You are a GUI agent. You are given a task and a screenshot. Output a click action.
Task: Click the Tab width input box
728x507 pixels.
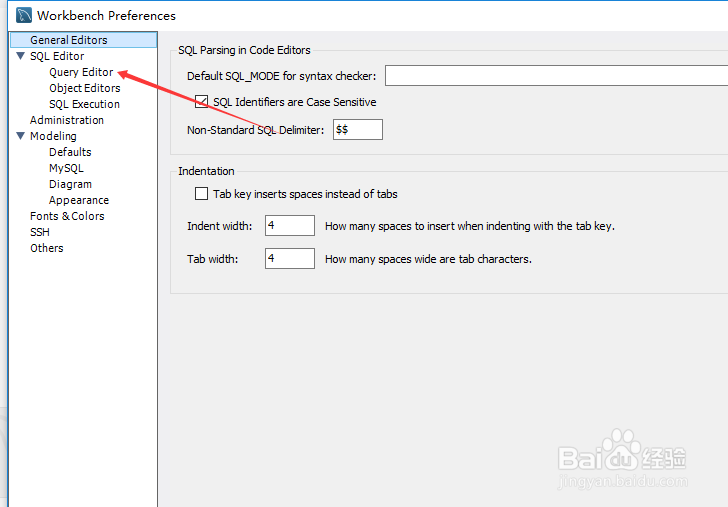(x=290, y=259)
